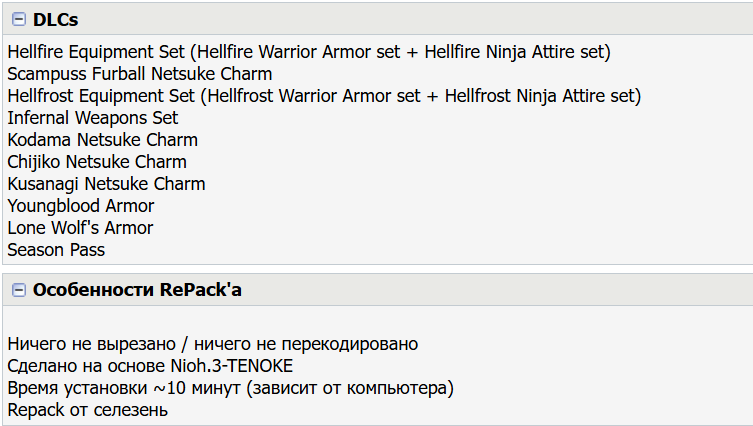Screen dimensions: 753x426
Task: Click the "Repack от селезень" line
Action: click(x=87, y=410)
